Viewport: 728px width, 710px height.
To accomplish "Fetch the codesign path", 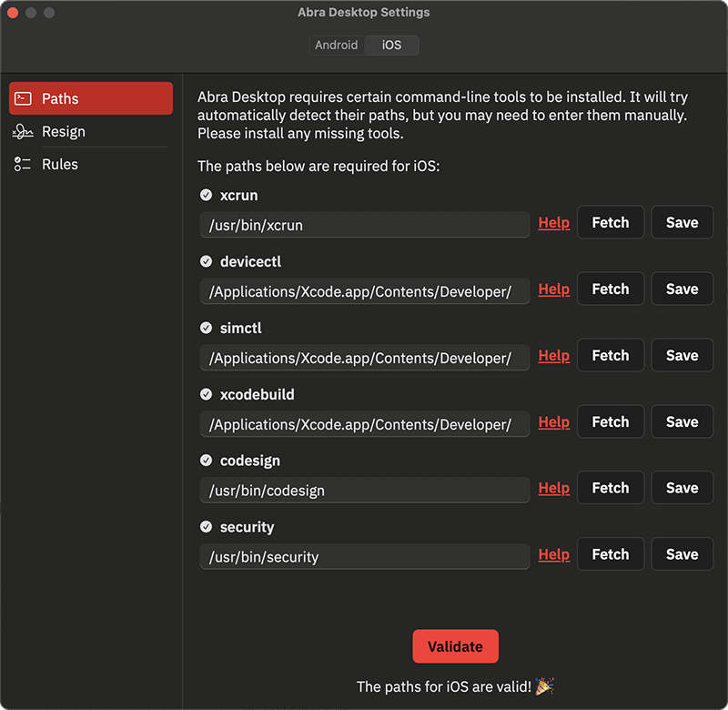I will pyautogui.click(x=611, y=488).
